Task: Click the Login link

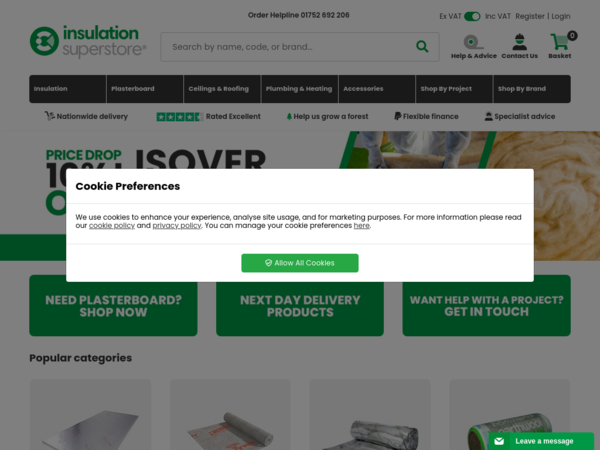Action: coord(561,16)
